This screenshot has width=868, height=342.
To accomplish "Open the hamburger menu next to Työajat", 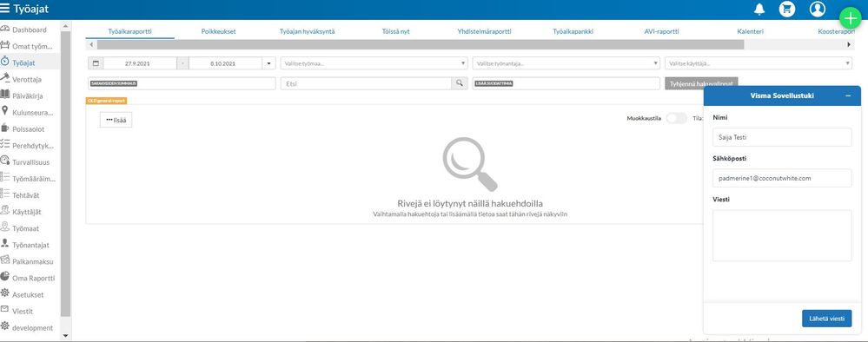I will tap(5, 9).
